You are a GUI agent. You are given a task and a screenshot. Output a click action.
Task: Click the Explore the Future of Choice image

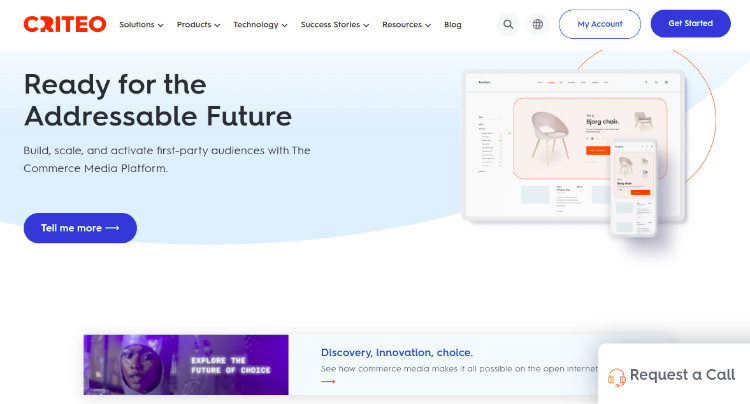coord(186,365)
